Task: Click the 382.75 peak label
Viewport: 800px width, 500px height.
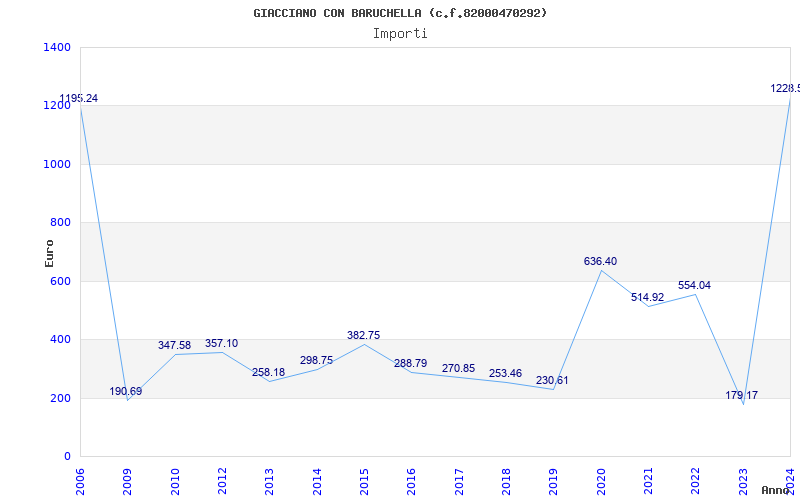Action: coord(363,335)
